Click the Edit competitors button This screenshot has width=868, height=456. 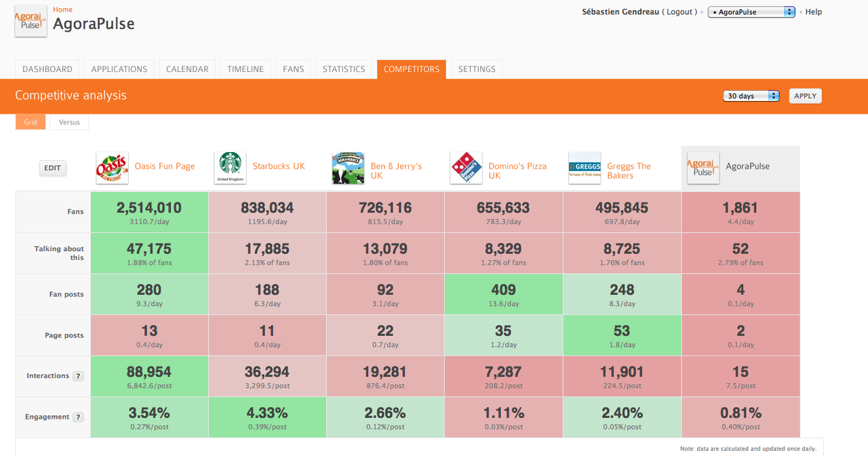click(53, 168)
